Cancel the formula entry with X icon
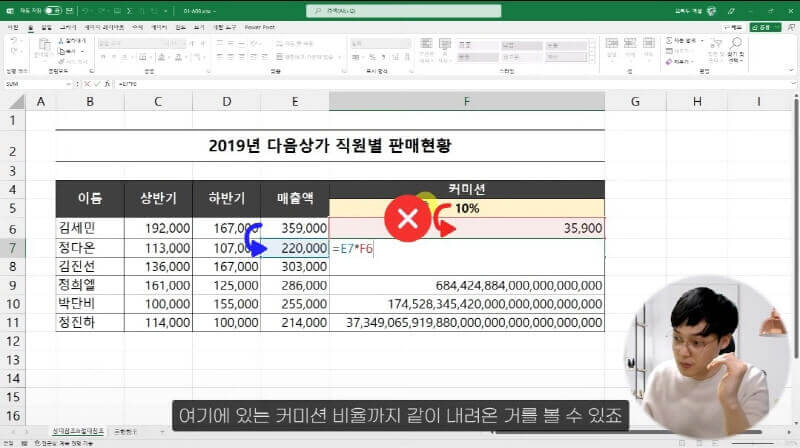Viewport: 800px width, 448px height. pos(87,84)
